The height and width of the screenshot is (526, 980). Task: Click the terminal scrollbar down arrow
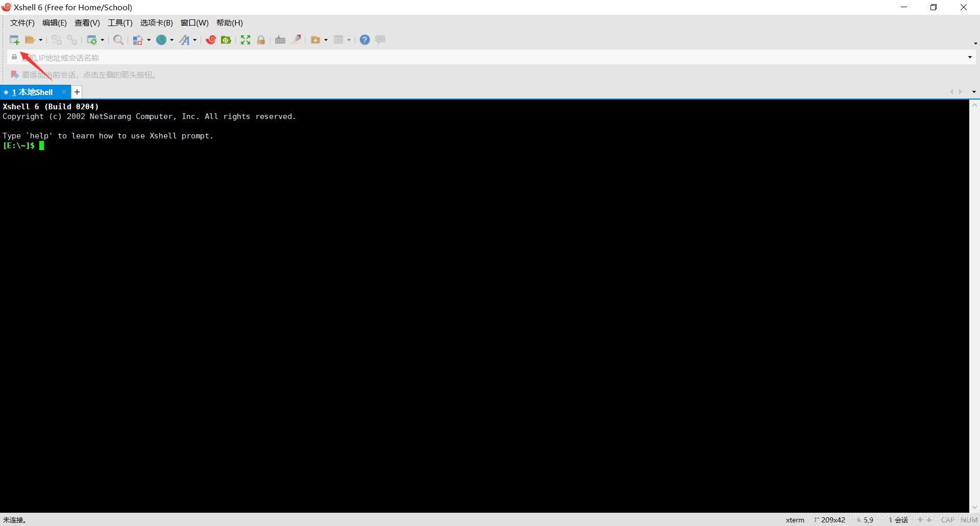pos(974,508)
